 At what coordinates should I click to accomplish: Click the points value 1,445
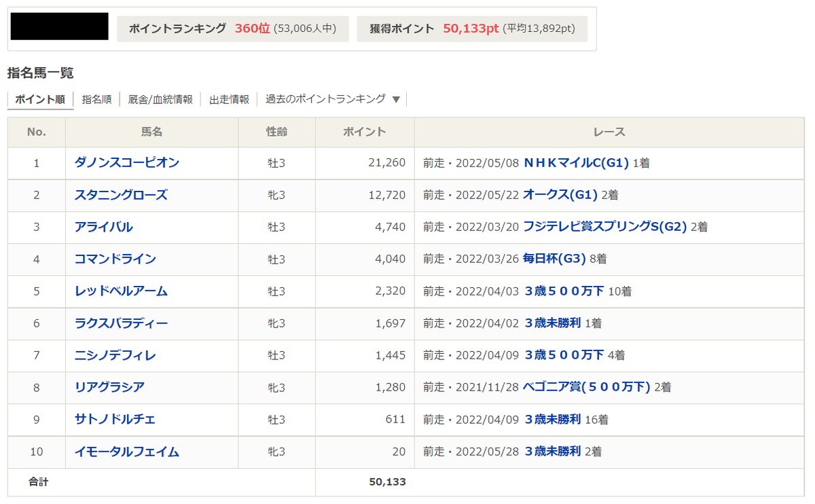[x=390, y=355]
